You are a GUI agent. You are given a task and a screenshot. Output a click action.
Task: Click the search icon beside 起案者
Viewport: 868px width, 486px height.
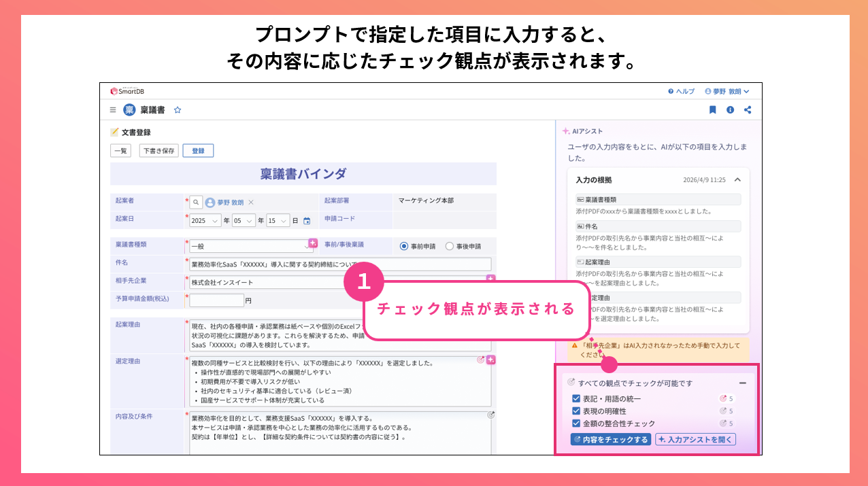tap(196, 202)
